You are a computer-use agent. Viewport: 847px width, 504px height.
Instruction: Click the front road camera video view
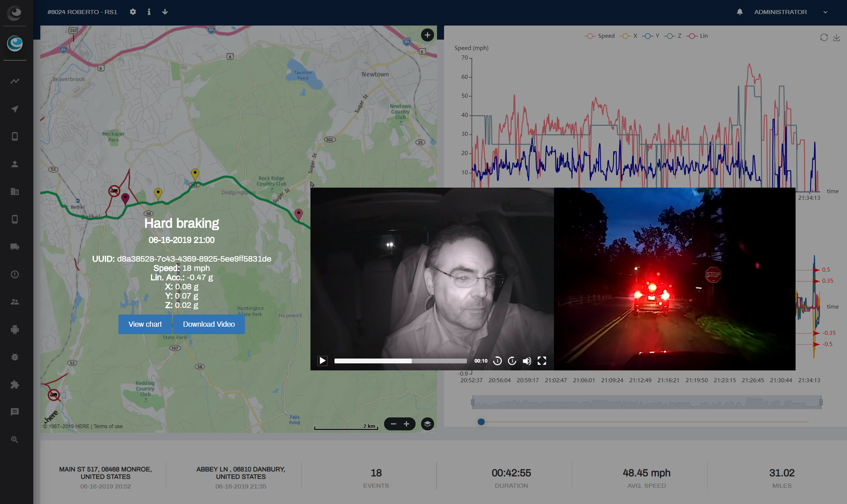click(675, 279)
